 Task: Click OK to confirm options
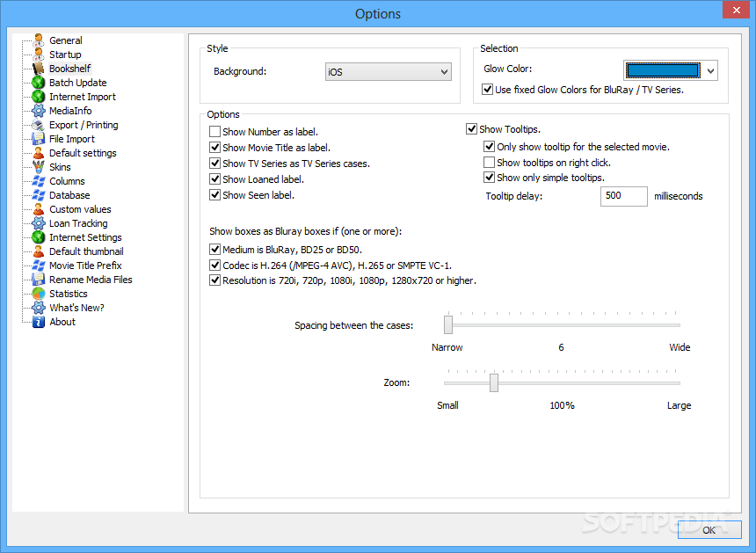709,530
